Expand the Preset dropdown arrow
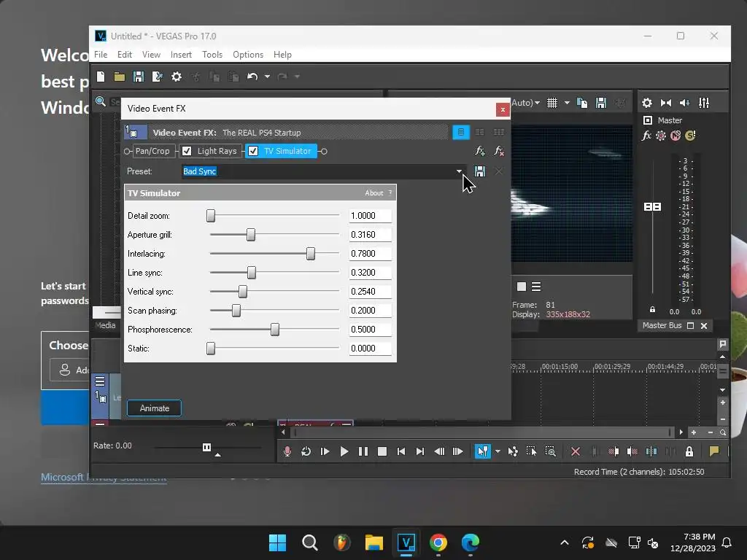The width and height of the screenshot is (747, 560). (x=459, y=171)
